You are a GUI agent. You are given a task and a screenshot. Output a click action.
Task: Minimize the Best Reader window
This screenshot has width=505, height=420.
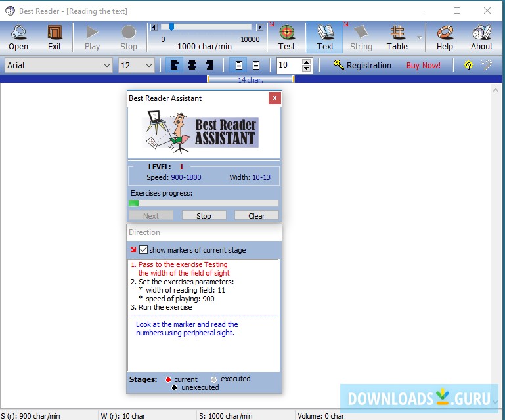[x=428, y=10]
